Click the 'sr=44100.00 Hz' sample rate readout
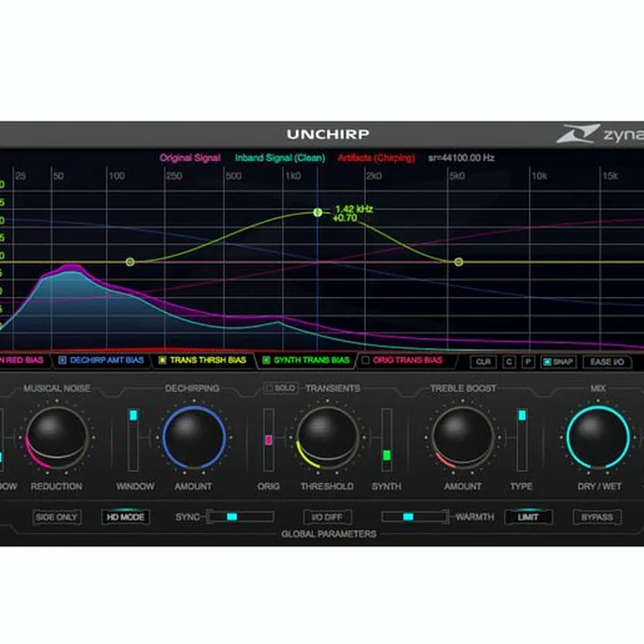644x644 pixels. (462, 157)
